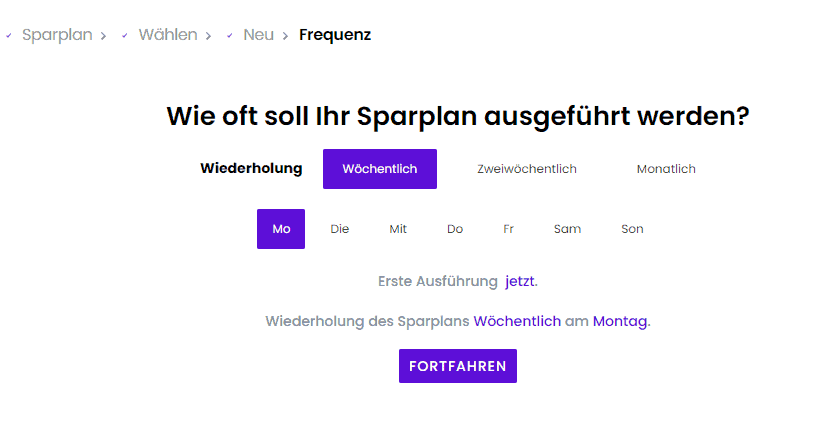Click the checkmark icon before Wählen
This screenshot has height=431, width=815.
pyautogui.click(x=124, y=35)
